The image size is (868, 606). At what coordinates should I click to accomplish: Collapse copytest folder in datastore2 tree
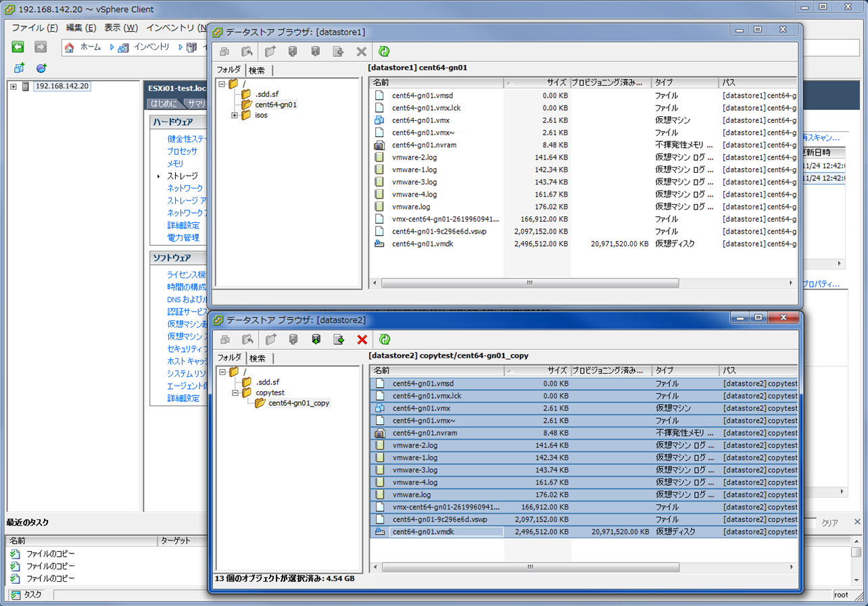(235, 393)
